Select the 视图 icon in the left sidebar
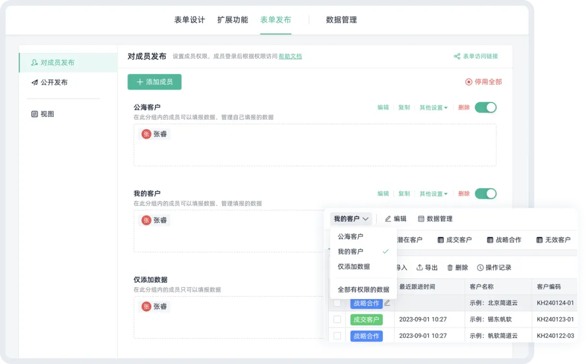 coord(34,114)
